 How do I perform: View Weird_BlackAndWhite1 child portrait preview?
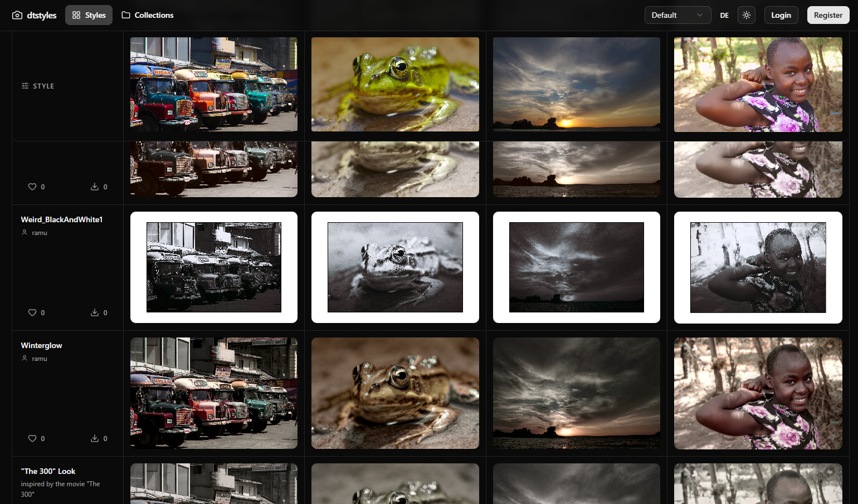(x=758, y=267)
